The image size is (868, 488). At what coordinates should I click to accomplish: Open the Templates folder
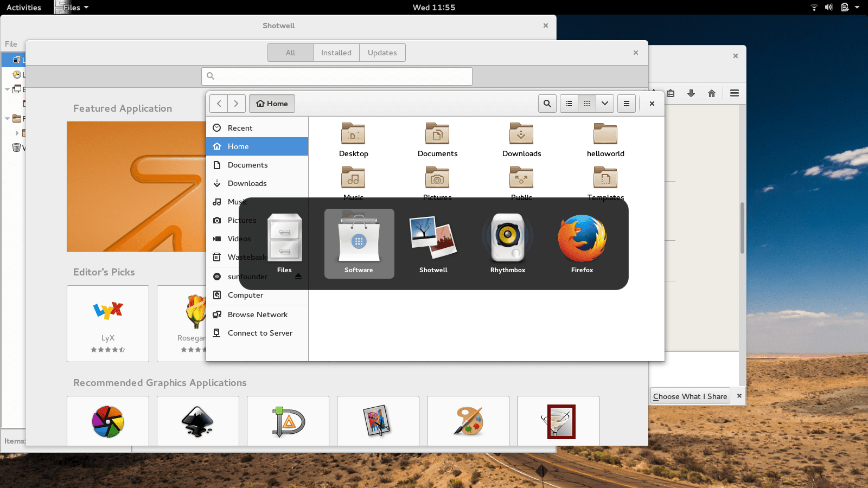[x=605, y=183]
